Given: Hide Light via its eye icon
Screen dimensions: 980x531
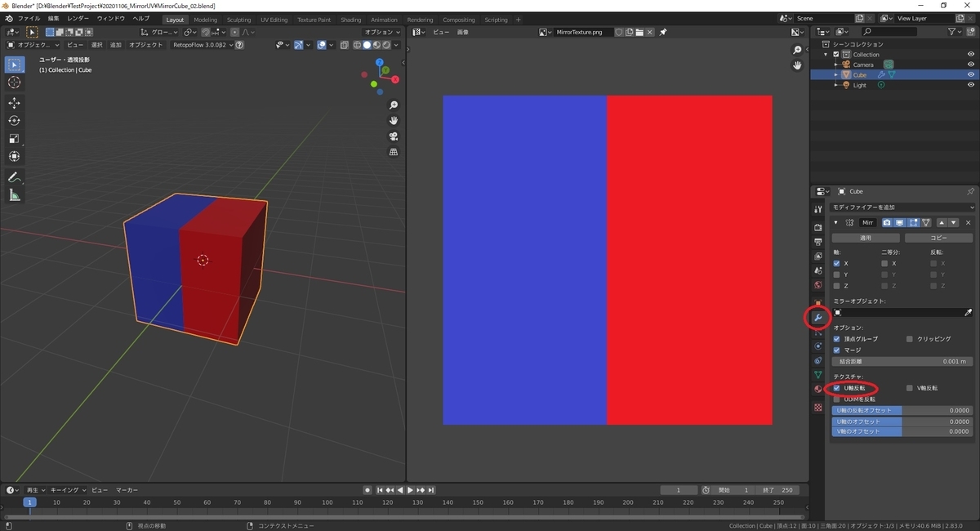Looking at the screenshot, I should tap(971, 85).
